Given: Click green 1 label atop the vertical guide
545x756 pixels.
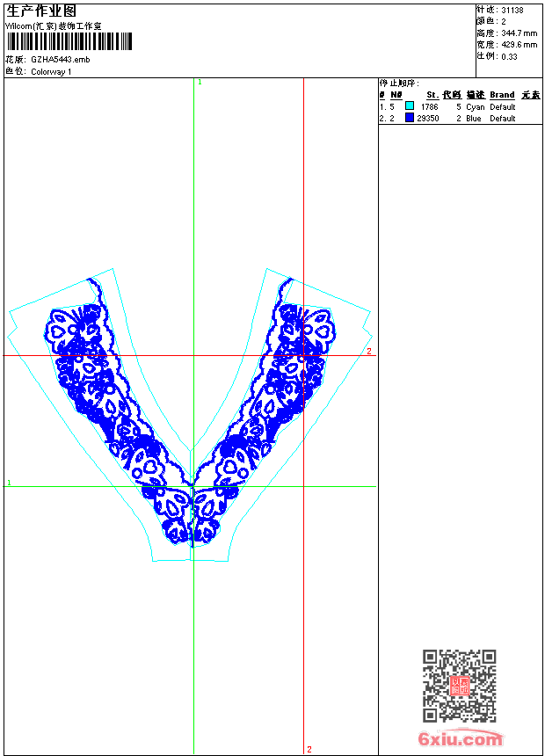Looking at the screenshot, I should coord(200,83).
